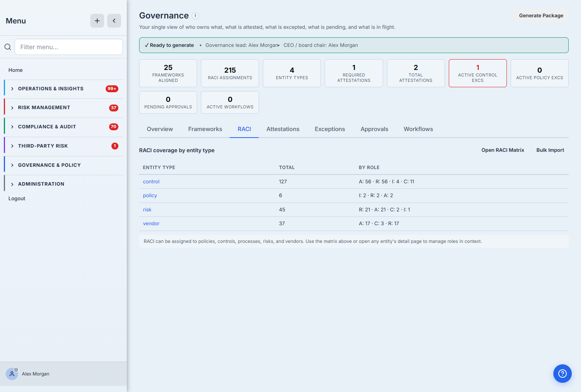This screenshot has width=581, height=392.
Task: Focus the Filter menu input field
Action: point(69,47)
